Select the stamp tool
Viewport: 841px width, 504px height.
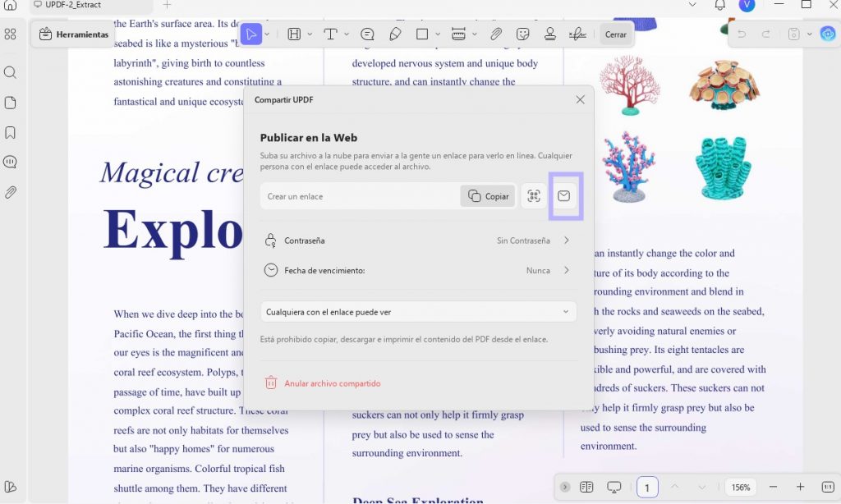coord(549,34)
